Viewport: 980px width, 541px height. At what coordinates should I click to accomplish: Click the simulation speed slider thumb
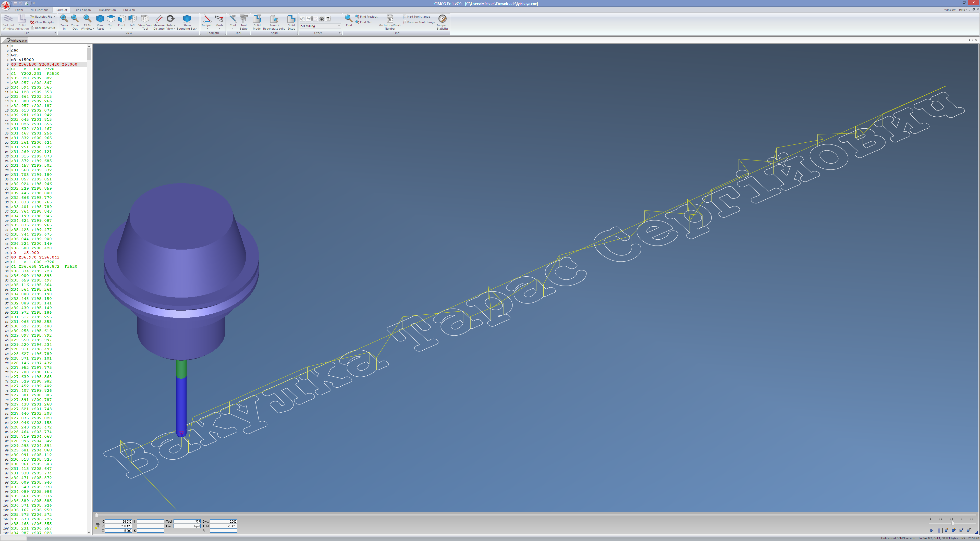[953, 523]
